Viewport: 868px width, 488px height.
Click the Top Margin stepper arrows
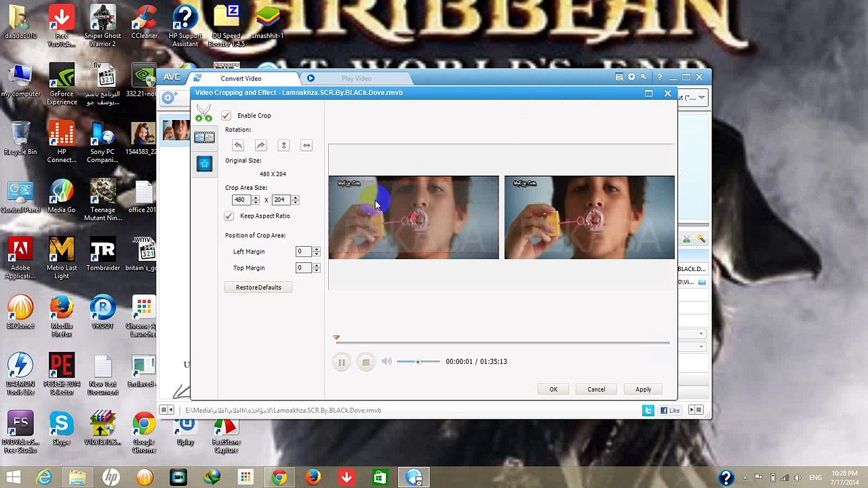[x=316, y=268]
